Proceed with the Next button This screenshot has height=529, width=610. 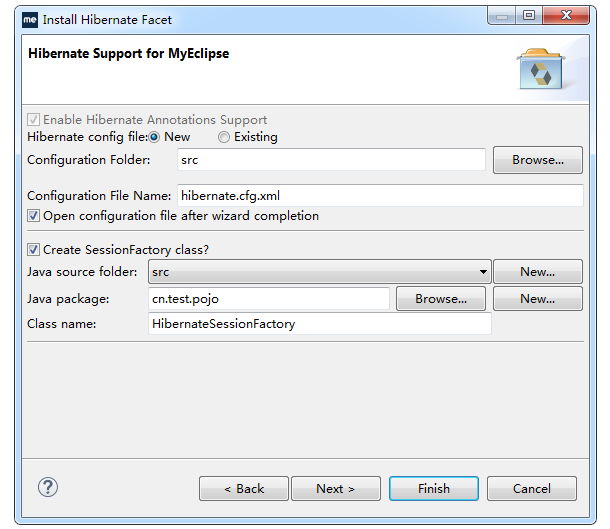336,489
